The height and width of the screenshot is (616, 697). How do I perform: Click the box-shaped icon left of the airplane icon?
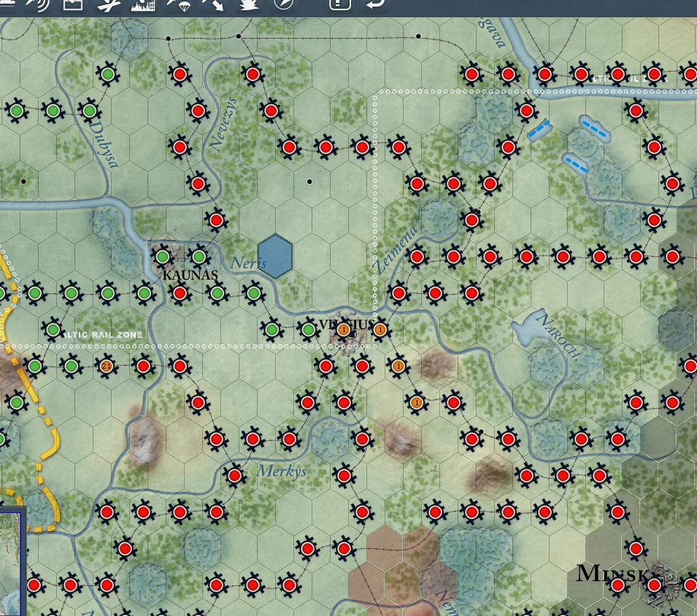pos(73,4)
